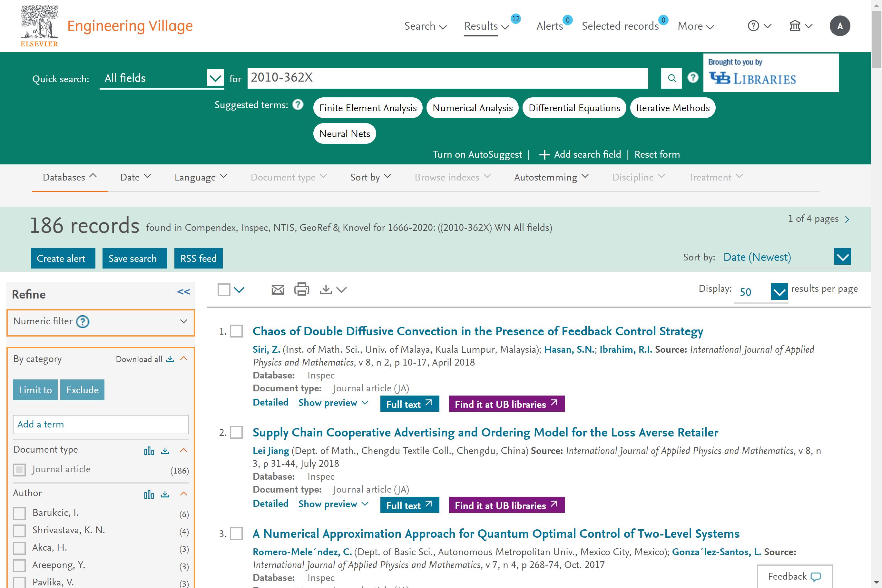Click the Limit to button

click(35, 390)
